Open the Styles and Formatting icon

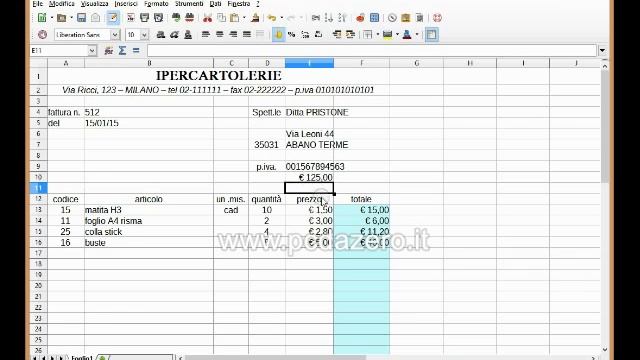point(42,35)
